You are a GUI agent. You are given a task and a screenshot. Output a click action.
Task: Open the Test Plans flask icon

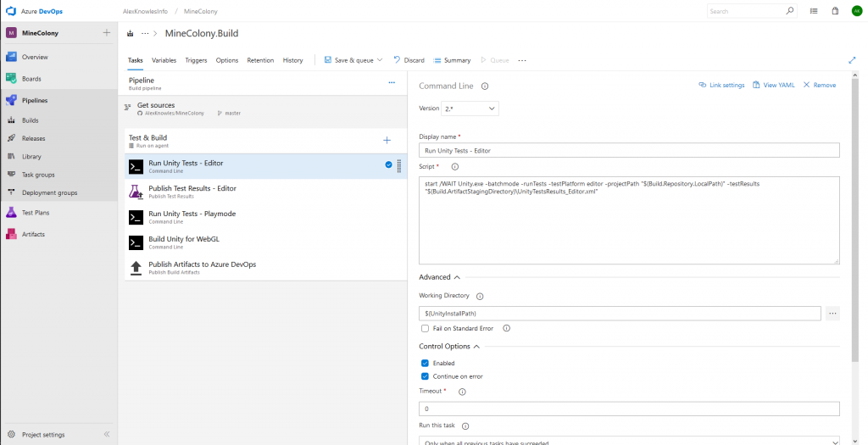pos(12,213)
